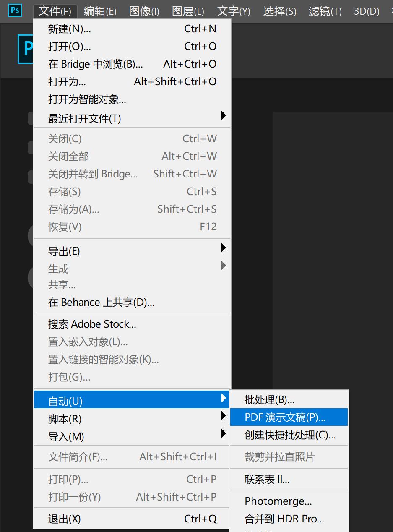Click 关闭并转到 Bridge... entry
Image resolution: width=393 pixels, height=532 pixels.
(132, 174)
